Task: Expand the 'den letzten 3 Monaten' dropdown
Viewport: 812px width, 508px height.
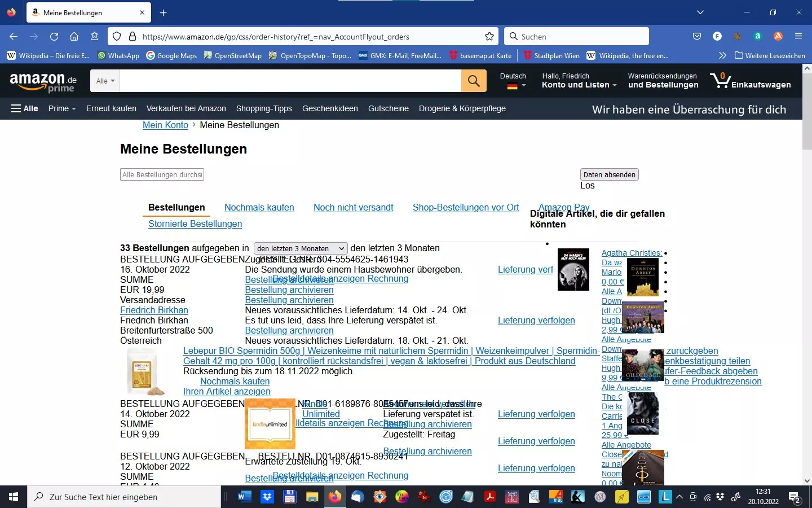Action: coord(301,248)
